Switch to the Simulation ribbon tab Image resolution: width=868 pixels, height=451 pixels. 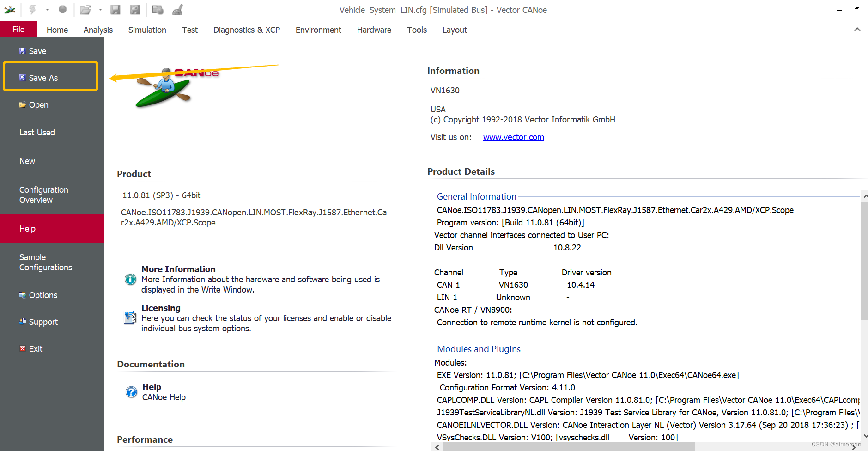[x=147, y=30]
